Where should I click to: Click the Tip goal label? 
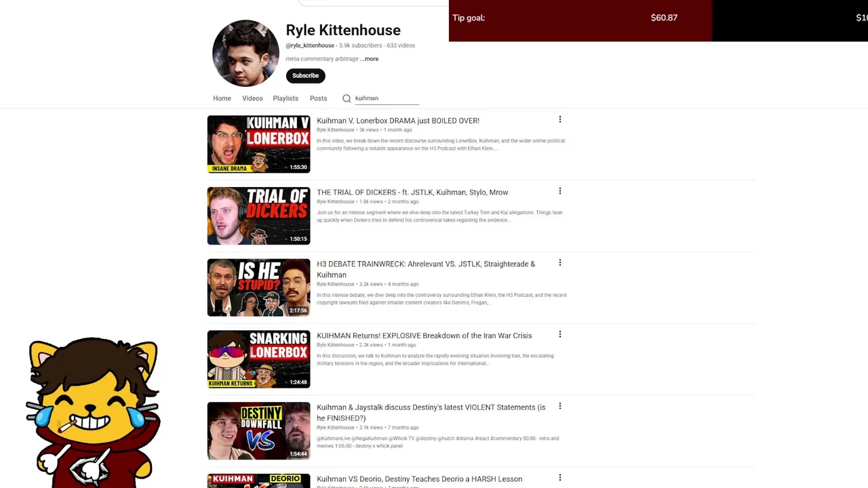(x=469, y=18)
